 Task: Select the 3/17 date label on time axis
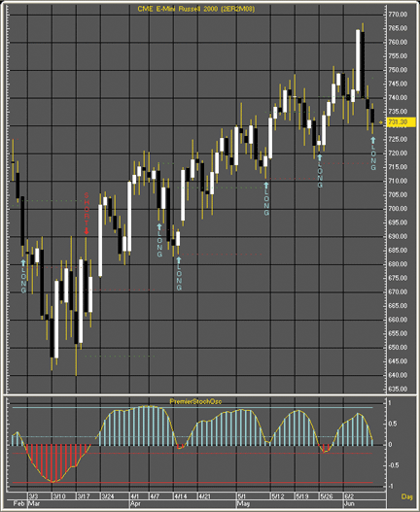click(x=83, y=496)
